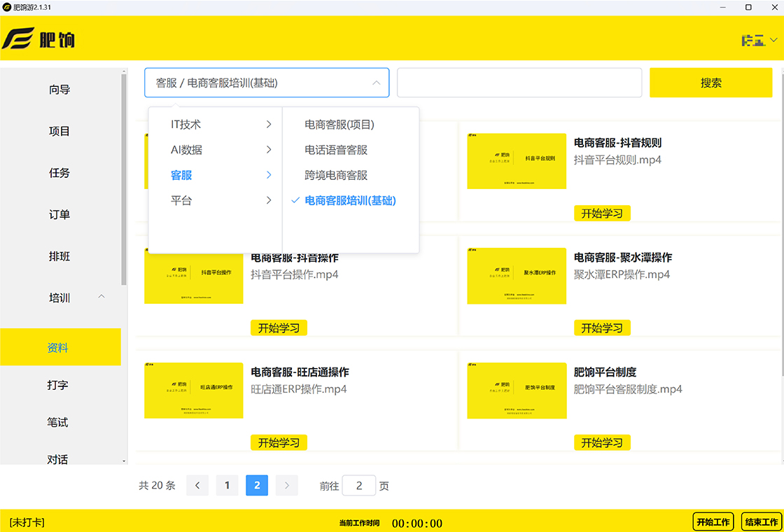The width and height of the screenshot is (784, 532).
Task: Open 排班 in the sidebar
Action: click(x=60, y=256)
